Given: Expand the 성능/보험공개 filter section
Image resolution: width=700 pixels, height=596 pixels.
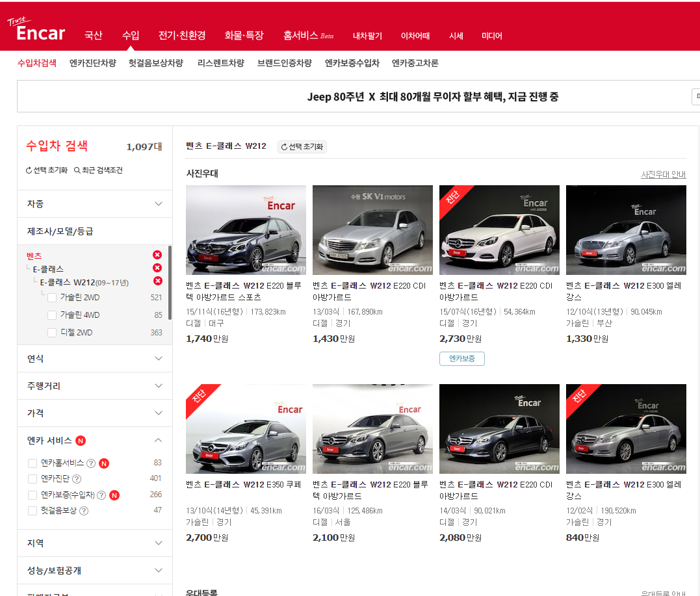Looking at the screenshot, I should point(95,571).
